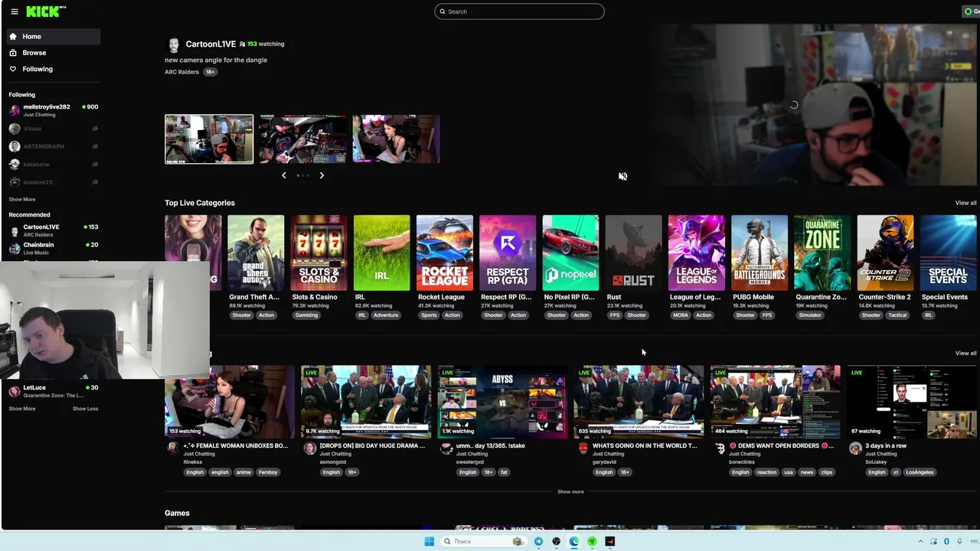Screen dimensions: 980x551
Task: View all Top Live Categories
Action: (965, 203)
